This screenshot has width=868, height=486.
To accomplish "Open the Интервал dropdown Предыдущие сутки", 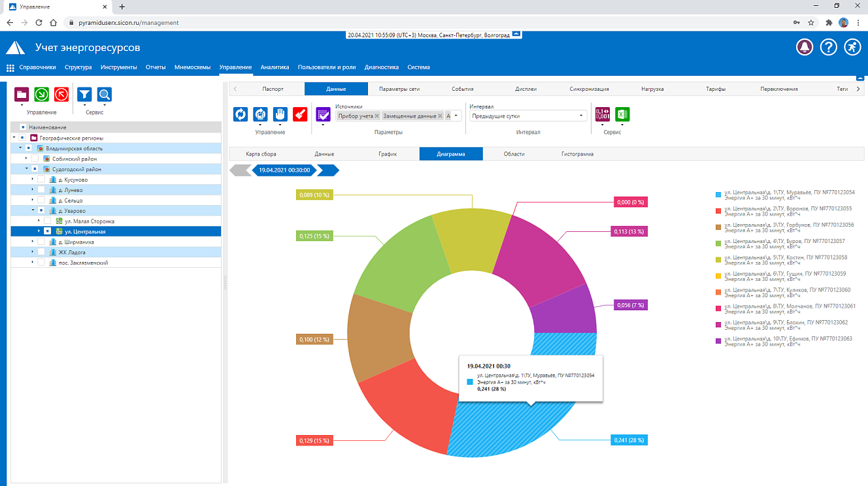I will click(x=528, y=116).
